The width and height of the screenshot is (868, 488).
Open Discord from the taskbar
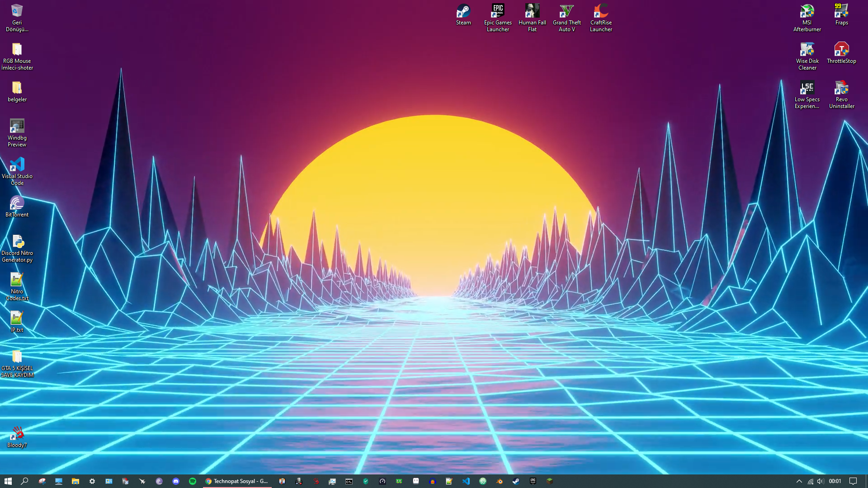point(176,481)
